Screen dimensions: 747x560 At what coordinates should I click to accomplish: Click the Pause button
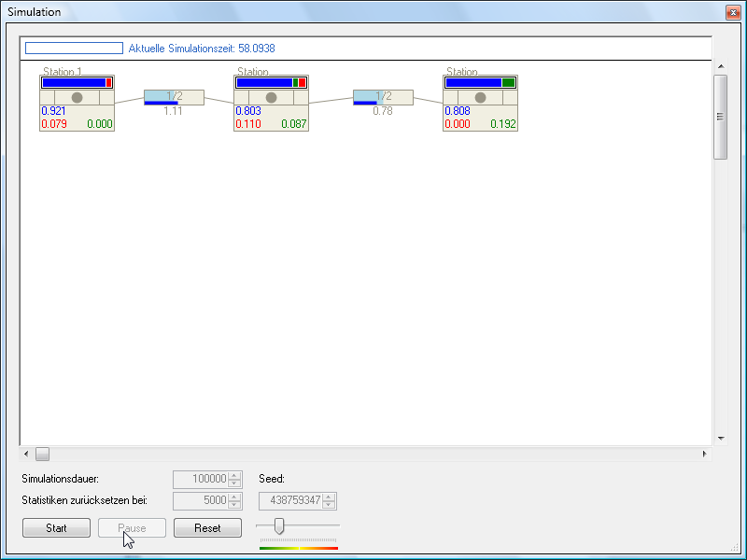(x=132, y=528)
